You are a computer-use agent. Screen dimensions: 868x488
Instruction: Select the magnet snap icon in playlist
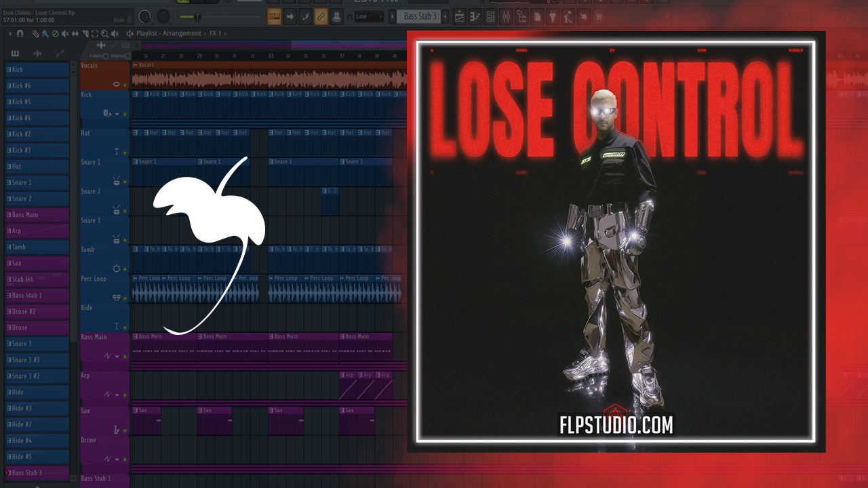(20, 33)
